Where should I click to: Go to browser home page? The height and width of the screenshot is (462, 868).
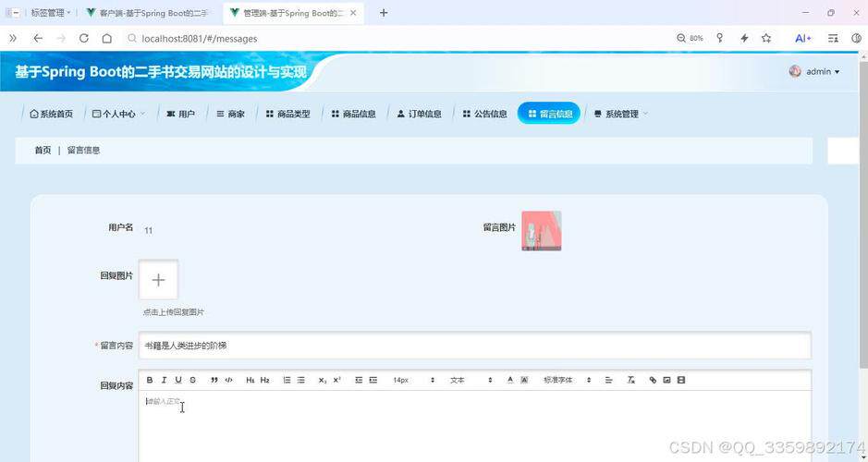[107, 38]
